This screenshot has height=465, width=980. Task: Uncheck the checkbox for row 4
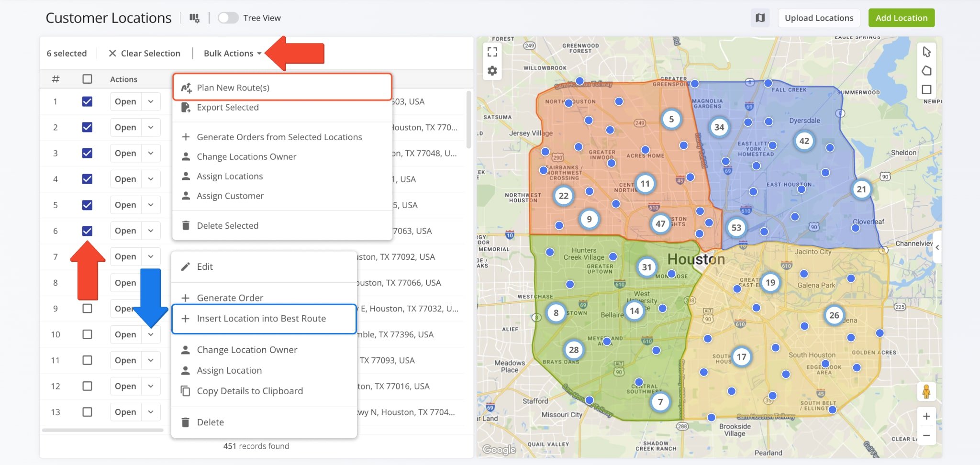(87, 179)
